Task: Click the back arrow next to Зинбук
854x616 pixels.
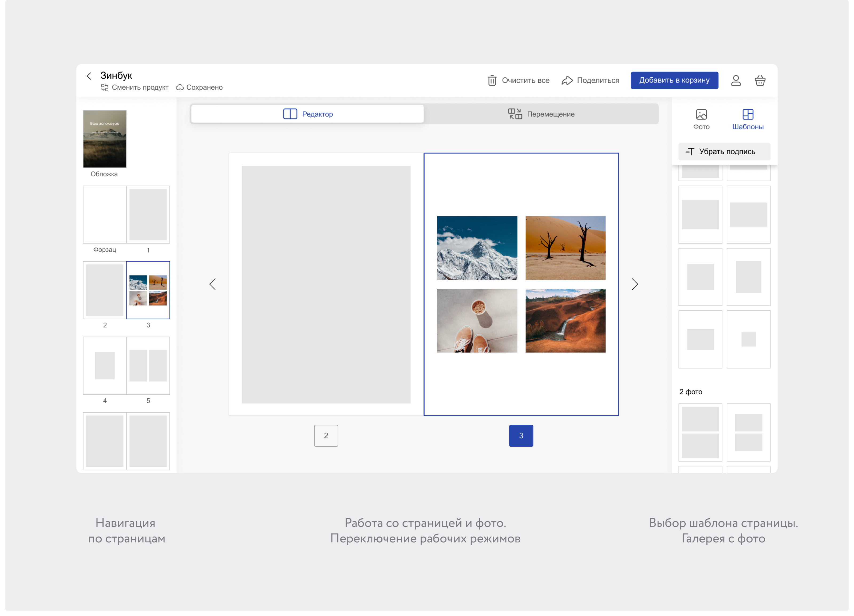Action: (x=89, y=76)
